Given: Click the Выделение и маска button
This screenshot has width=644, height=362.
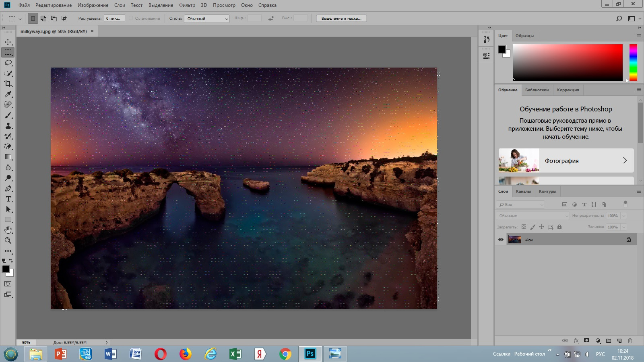Looking at the screenshot, I should pyautogui.click(x=341, y=19).
